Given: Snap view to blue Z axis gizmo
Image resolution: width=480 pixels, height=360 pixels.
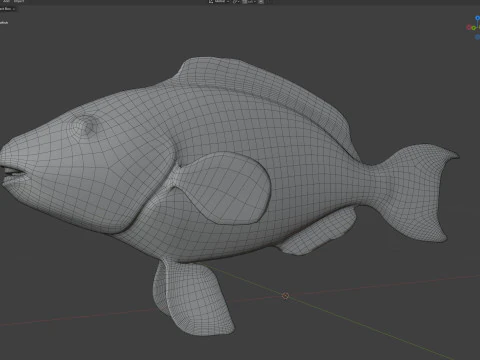Looking at the screenshot, I should click(x=477, y=18).
